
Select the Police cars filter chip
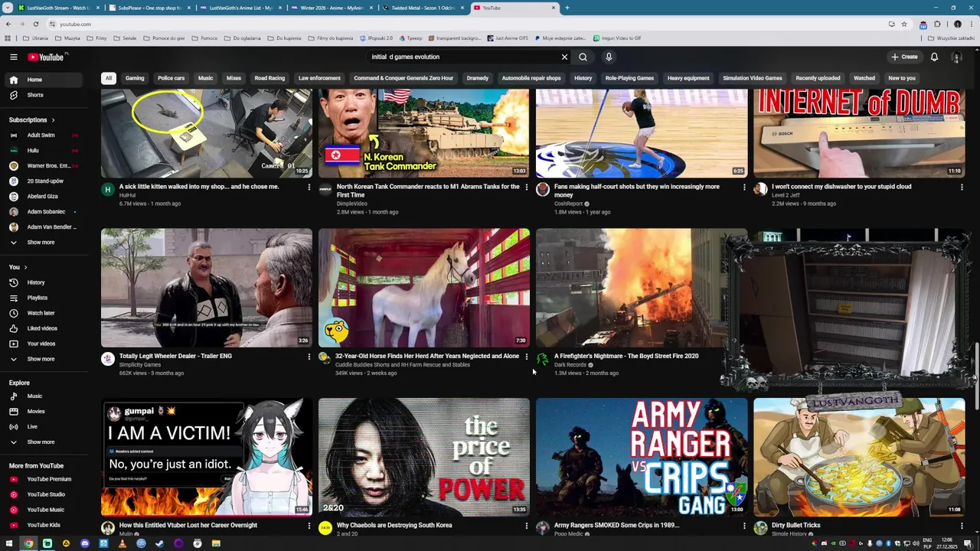pyautogui.click(x=171, y=78)
